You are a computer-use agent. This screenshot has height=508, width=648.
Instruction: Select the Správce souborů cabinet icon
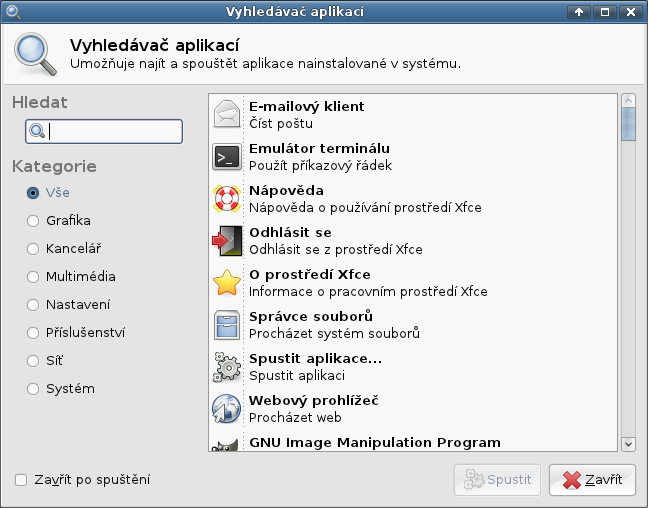pos(226,325)
